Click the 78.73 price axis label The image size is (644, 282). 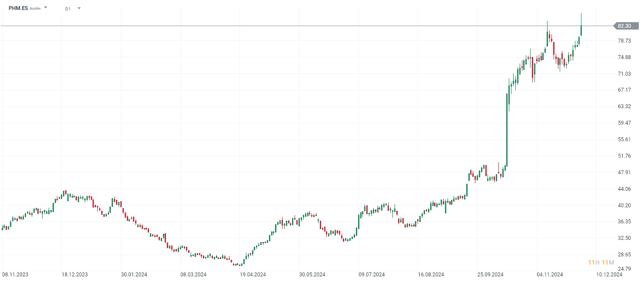(624, 41)
